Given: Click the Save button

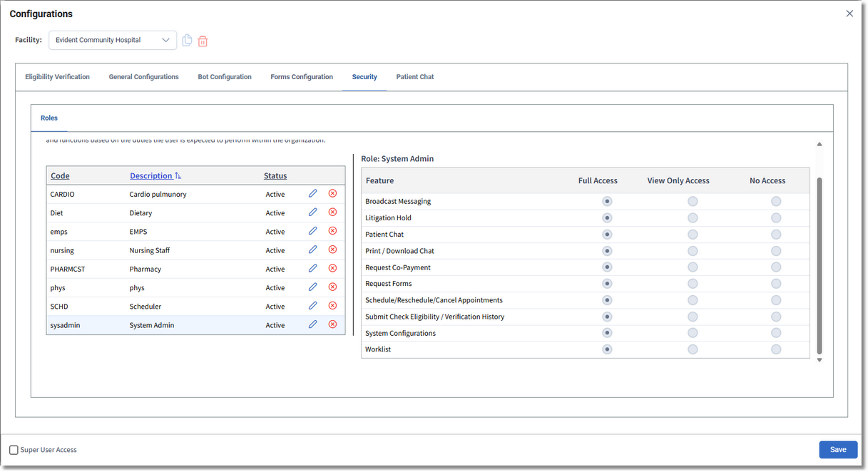Looking at the screenshot, I should 838,449.
